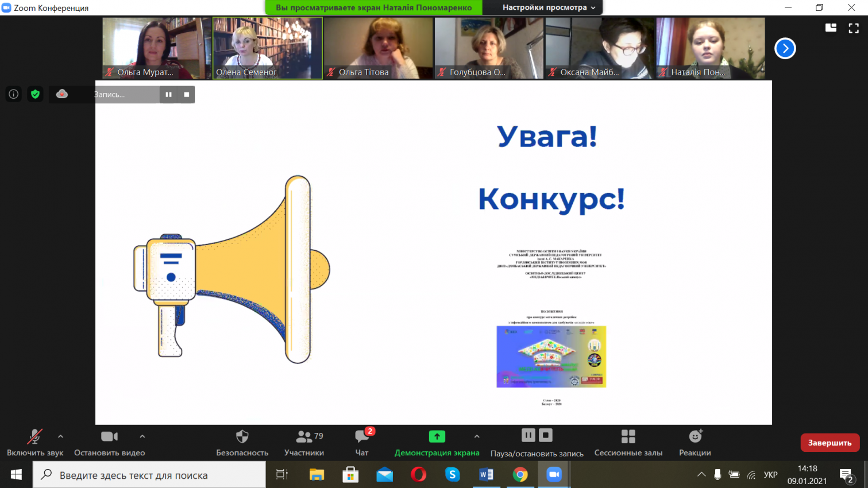868x488 pixels.
Task: Stop recording in bottom toolbar
Action: (x=546, y=436)
